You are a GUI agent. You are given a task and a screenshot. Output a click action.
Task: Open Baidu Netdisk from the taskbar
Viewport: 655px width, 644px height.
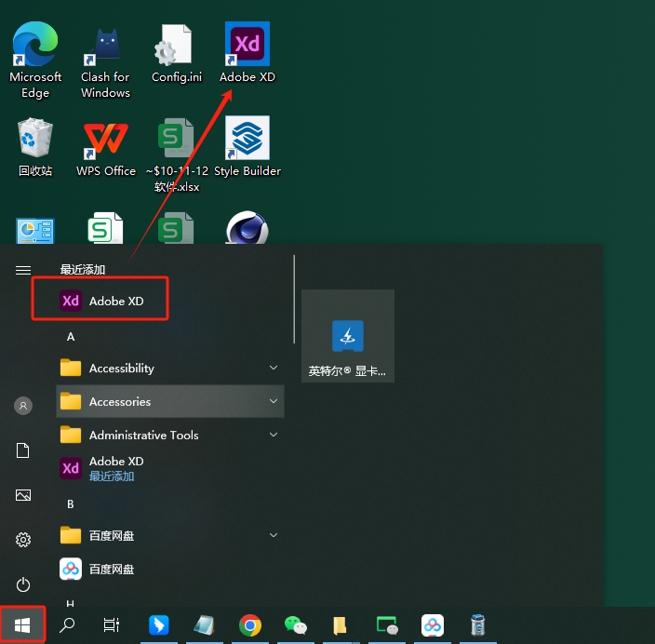coord(433,625)
